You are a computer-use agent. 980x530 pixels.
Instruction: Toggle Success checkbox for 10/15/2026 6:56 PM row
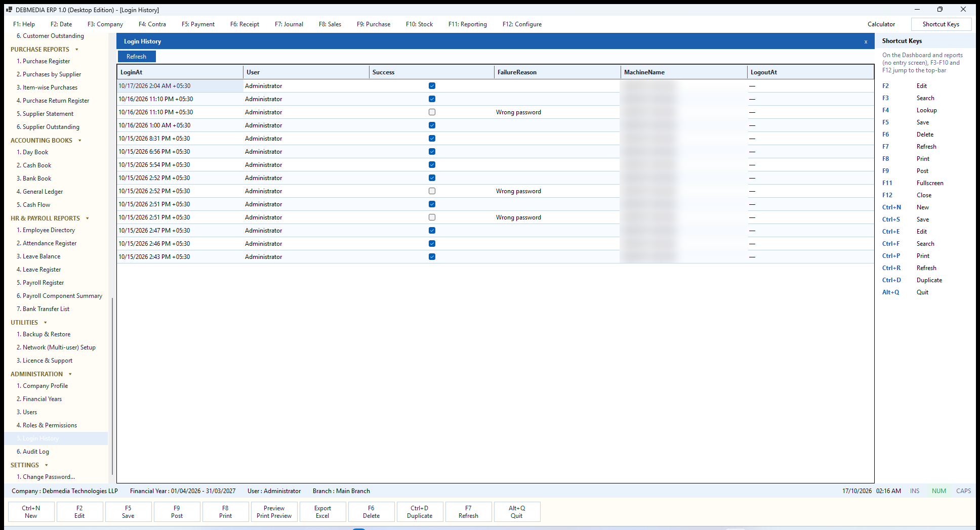pyautogui.click(x=432, y=152)
